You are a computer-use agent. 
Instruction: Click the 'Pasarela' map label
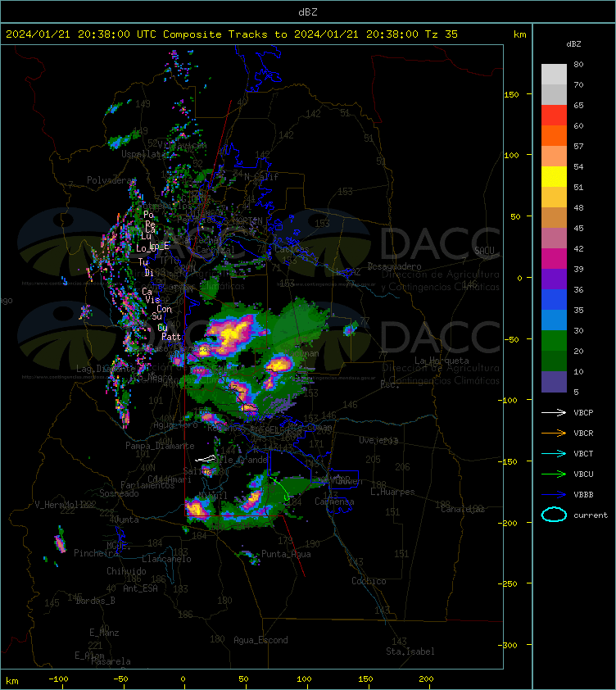pyautogui.click(x=111, y=661)
